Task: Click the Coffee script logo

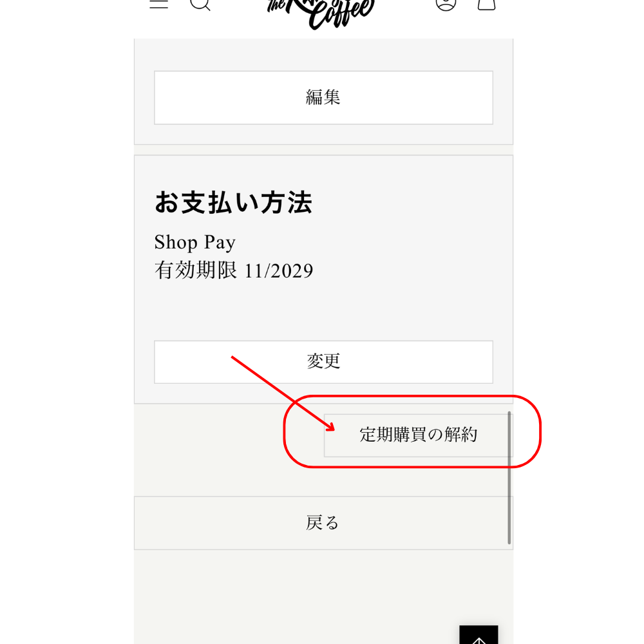Action: 321,13
